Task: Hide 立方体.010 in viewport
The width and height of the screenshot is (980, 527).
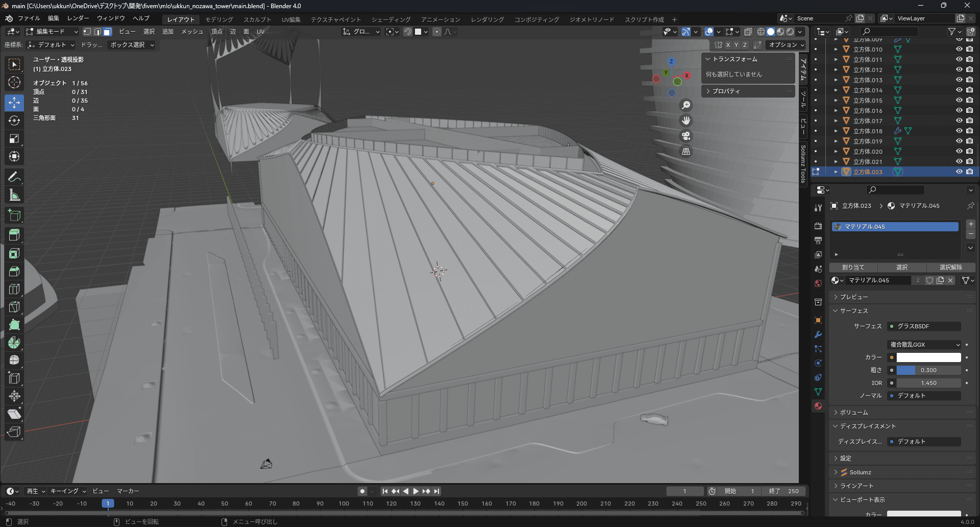Action: 959,50
